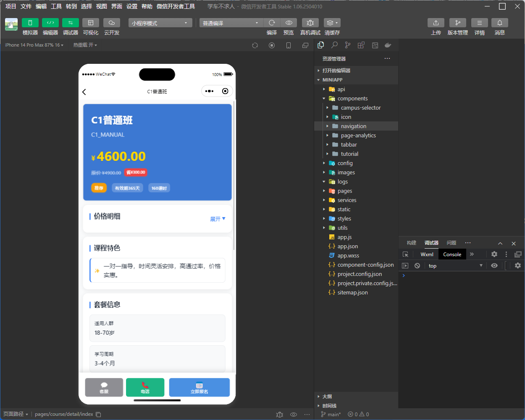Screen dimensions: 525x420
Task: Launch 真机调试 real device debugging
Action: [x=310, y=23]
